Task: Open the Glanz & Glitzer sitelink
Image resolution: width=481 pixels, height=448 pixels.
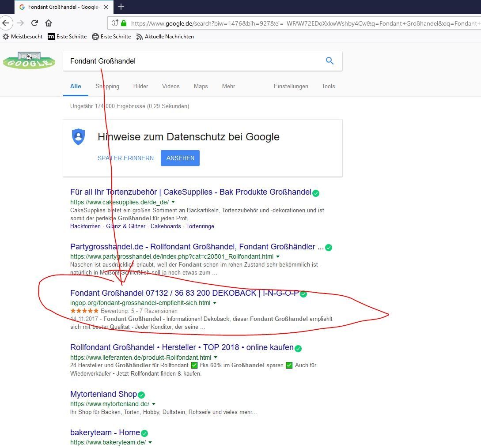Action: (x=126, y=226)
